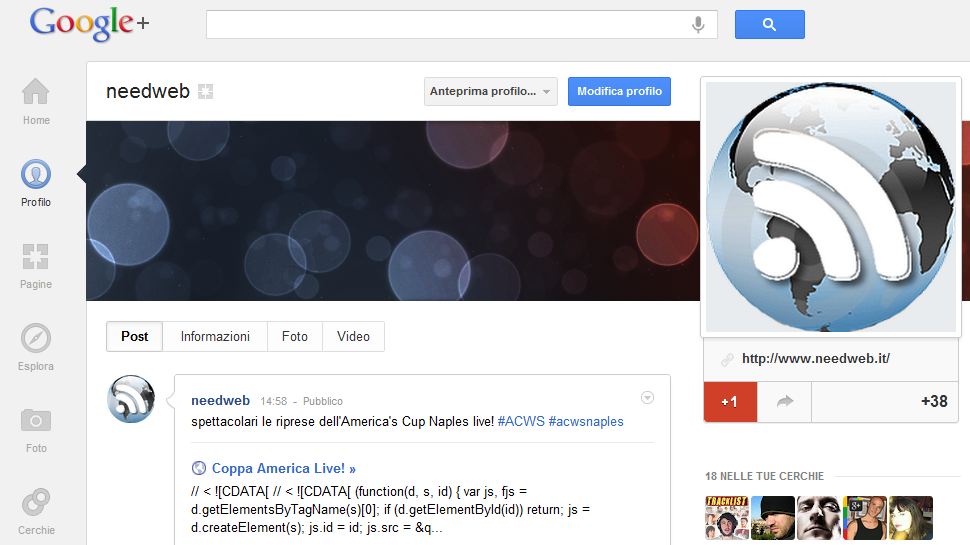Viewport: 970px width, 545px height.
Task: Open the http://www.needweb.it/ link
Action: pyautogui.click(x=815, y=358)
